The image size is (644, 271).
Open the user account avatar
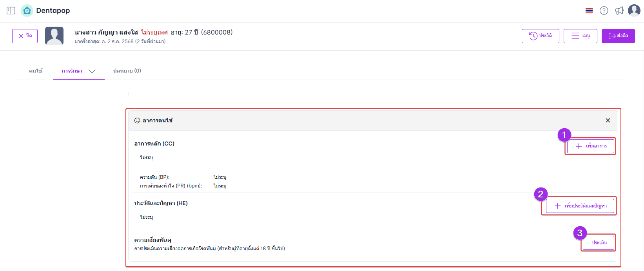634,11
